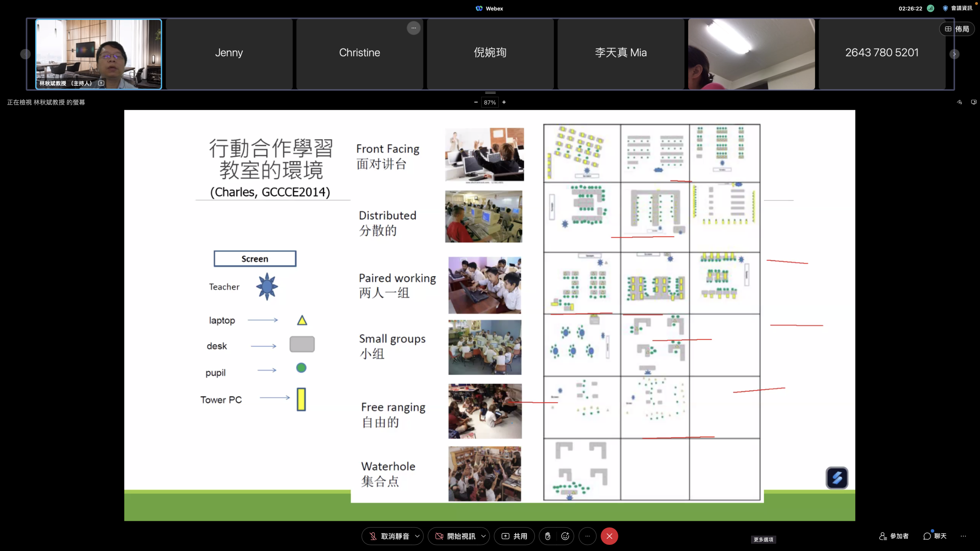This screenshot has width=980, height=551.
Task: Click the annotate pen icon above shared screen
Action: (959, 102)
